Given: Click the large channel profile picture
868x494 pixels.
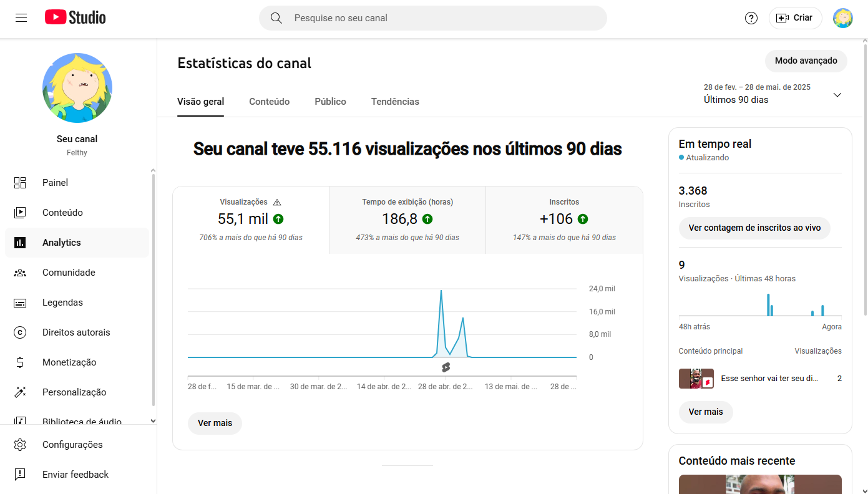Looking at the screenshot, I should (x=77, y=88).
